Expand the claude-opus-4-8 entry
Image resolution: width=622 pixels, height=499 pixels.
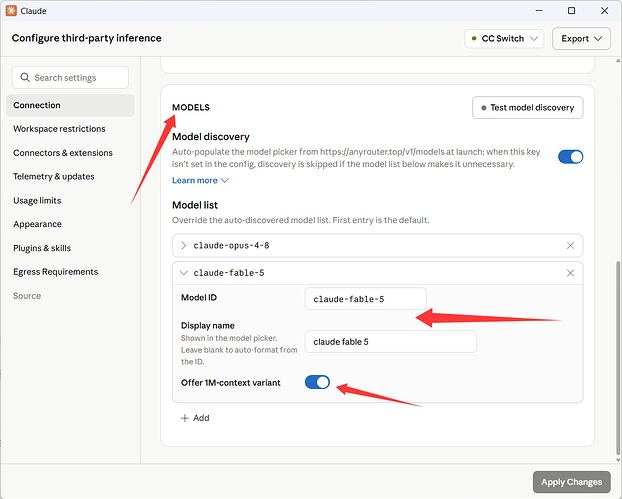(183, 246)
